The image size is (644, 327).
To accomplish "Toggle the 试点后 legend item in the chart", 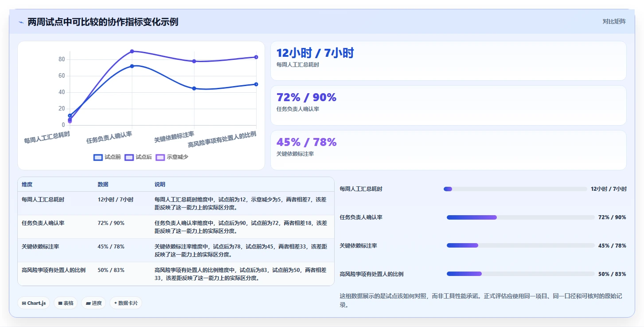I will coord(138,157).
